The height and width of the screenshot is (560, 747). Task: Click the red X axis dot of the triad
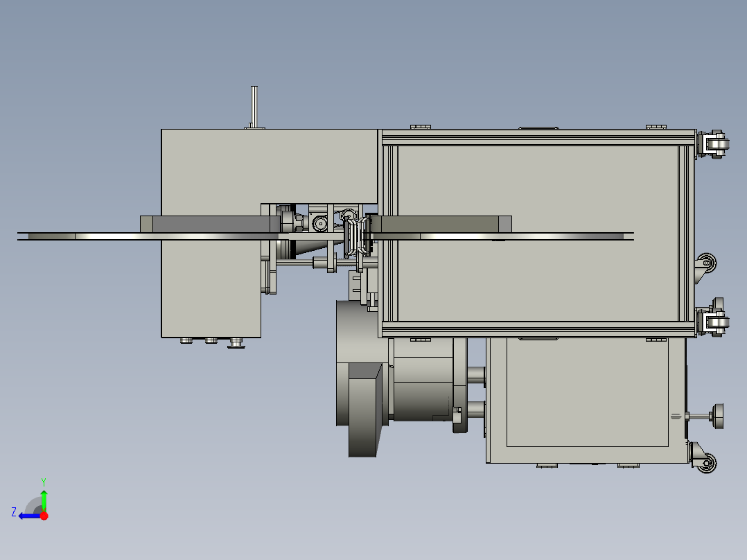tap(44, 516)
